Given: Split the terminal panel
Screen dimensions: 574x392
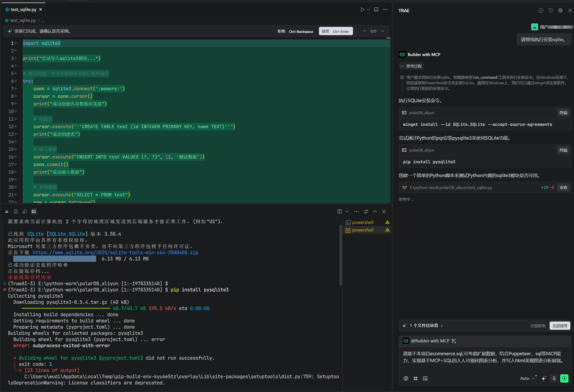Looking at the screenshot, I should tap(340, 212).
